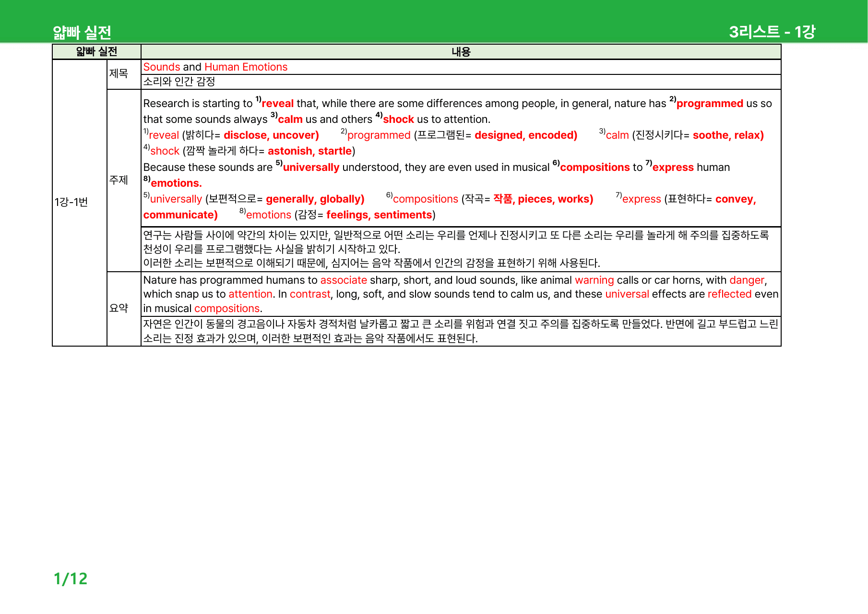Click the red word 'reflected' in summary
868x614 pixels.
(729, 294)
